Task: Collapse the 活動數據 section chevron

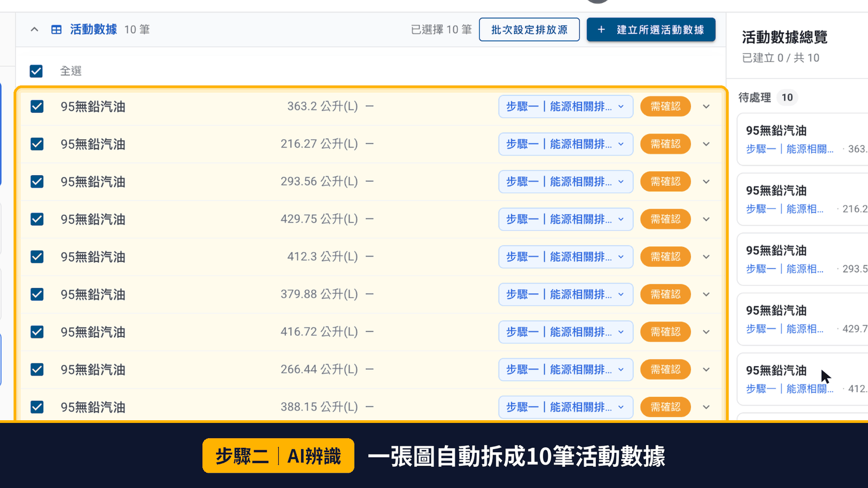Action: point(34,29)
